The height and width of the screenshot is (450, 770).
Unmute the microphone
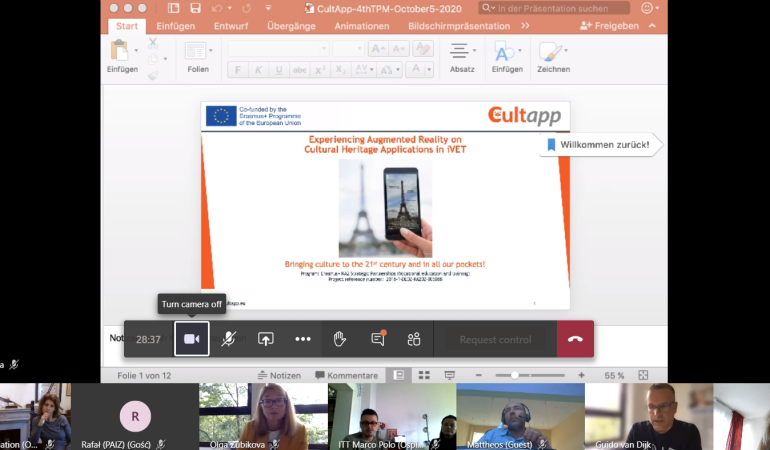tap(229, 339)
